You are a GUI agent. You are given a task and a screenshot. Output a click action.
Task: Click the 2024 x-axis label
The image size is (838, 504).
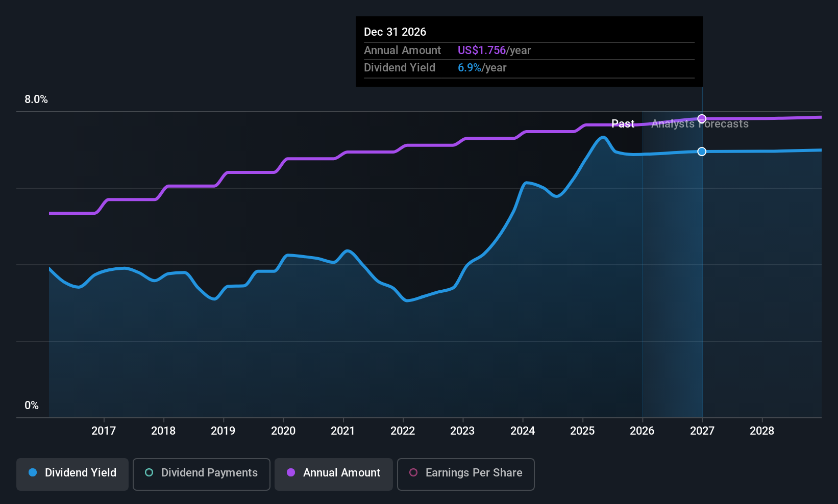pyautogui.click(x=523, y=431)
